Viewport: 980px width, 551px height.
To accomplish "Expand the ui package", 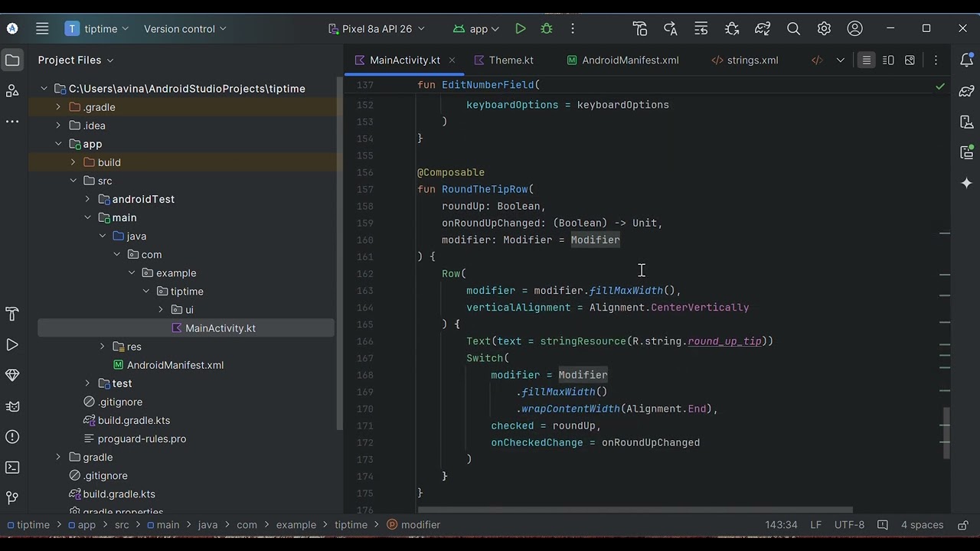I will click(160, 310).
